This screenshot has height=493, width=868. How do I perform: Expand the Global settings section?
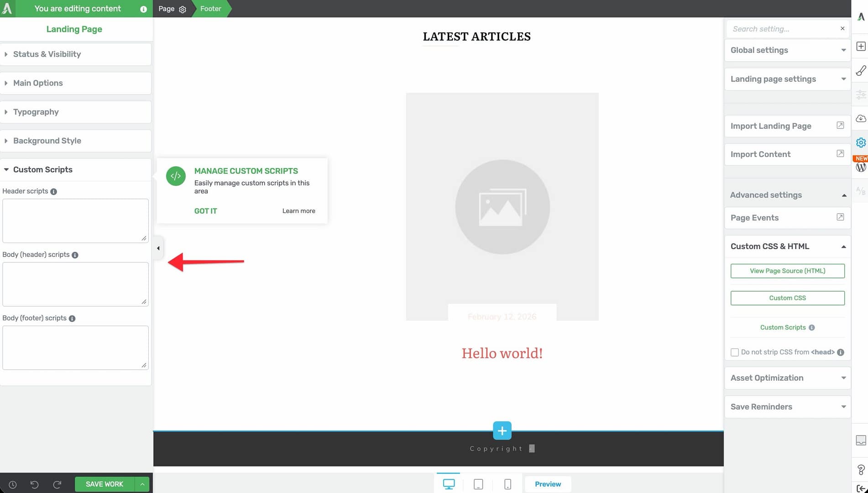(x=787, y=50)
